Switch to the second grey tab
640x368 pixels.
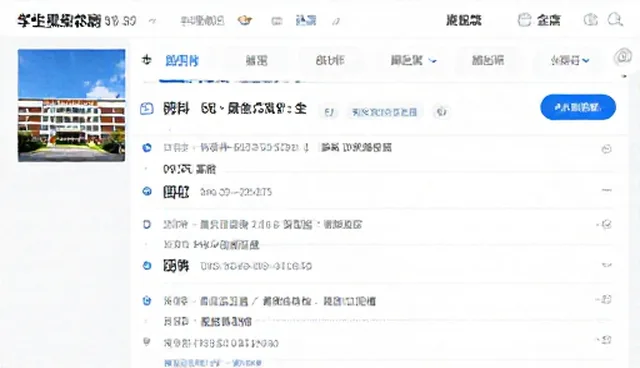tap(256, 61)
